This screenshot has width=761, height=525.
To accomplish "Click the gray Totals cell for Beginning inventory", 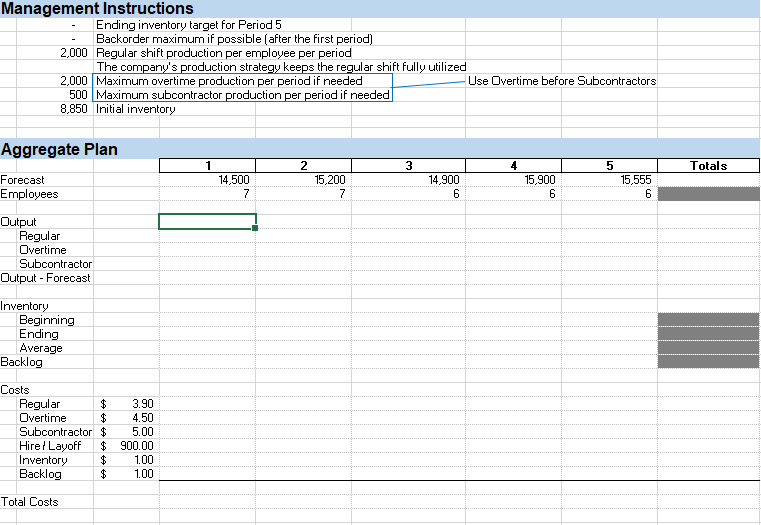I will [x=709, y=320].
